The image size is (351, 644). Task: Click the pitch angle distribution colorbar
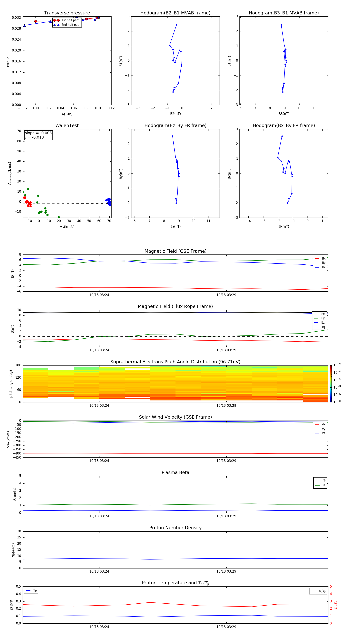tap(331, 384)
